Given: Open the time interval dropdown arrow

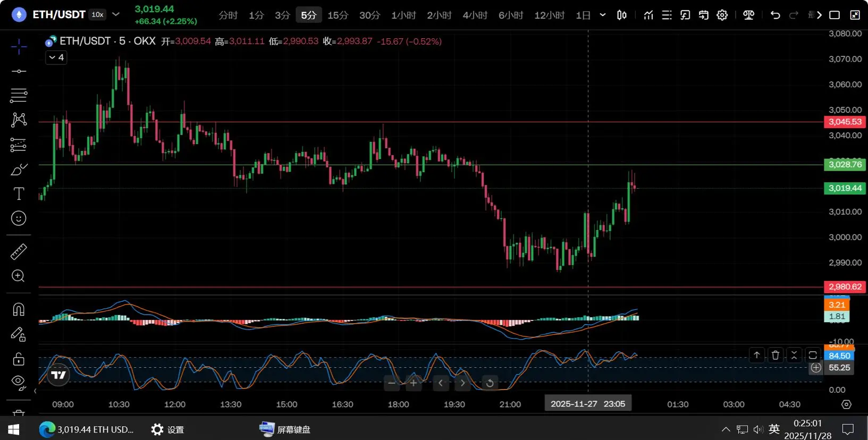Looking at the screenshot, I should [603, 15].
